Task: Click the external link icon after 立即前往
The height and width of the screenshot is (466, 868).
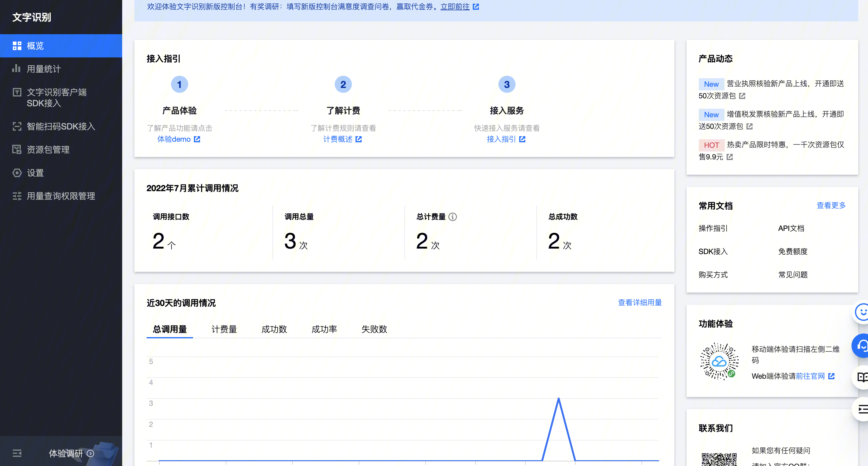Action: click(x=476, y=7)
